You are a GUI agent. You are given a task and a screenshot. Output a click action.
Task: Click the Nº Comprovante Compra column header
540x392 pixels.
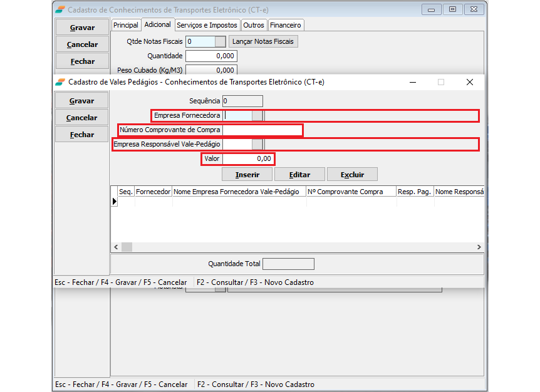point(350,192)
